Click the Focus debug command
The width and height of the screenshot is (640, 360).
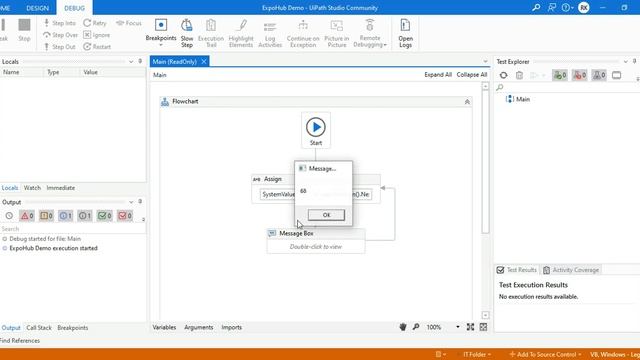(x=129, y=23)
